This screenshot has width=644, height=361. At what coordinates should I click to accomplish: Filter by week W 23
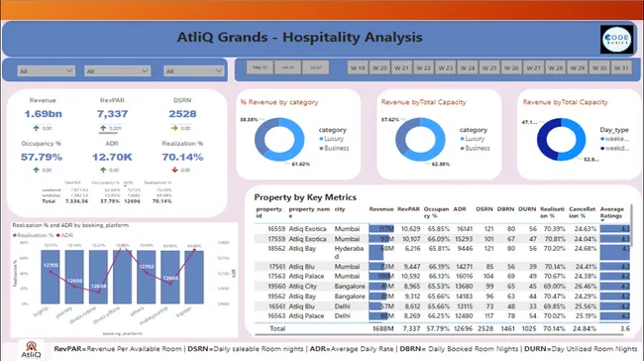point(445,67)
